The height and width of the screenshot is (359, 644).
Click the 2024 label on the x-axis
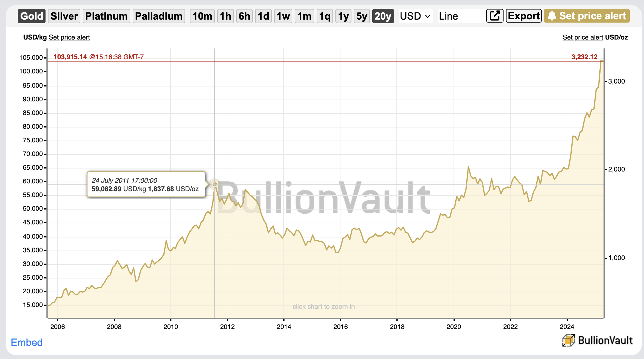[567, 327]
